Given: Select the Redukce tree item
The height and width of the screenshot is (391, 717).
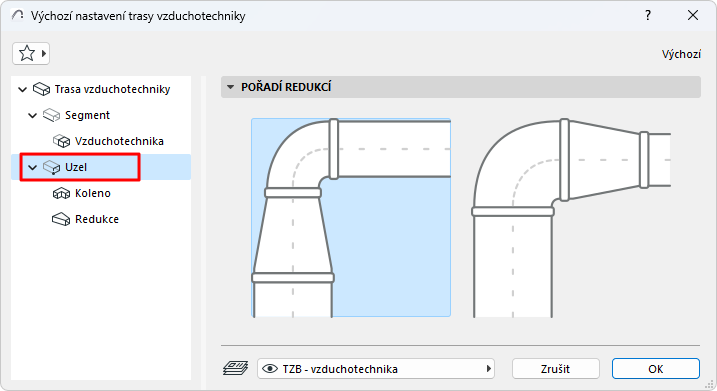Looking at the screenshot, I should click(97, 220).
